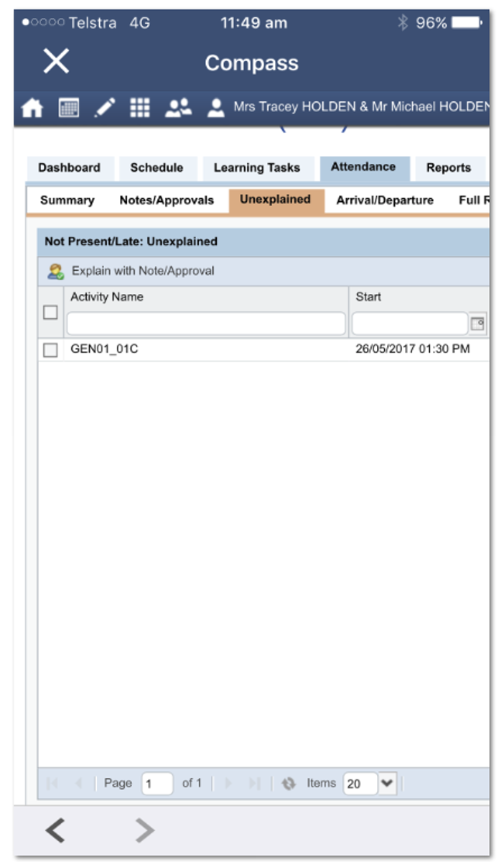
Task: Click Explain with Note/Approval button
Action: pyautogui.click(x=131, y=272)
